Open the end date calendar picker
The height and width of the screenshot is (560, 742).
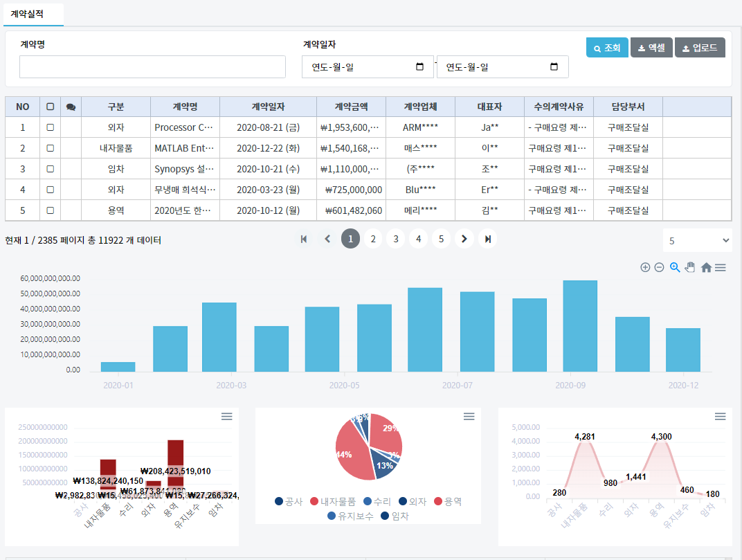click(554, 67)
